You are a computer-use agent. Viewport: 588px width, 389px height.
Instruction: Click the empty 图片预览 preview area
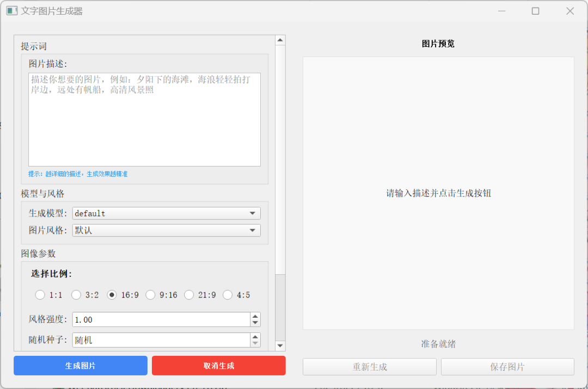click(438, 193)
